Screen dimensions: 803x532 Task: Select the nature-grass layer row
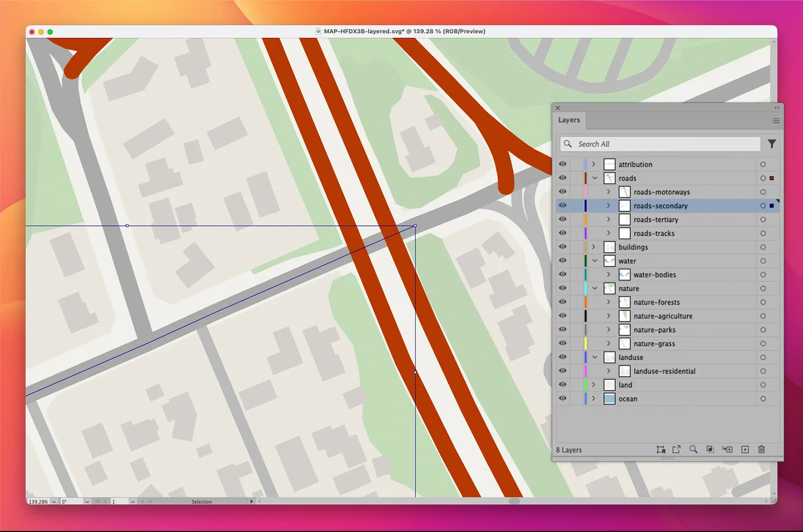[x=667, y=344]
